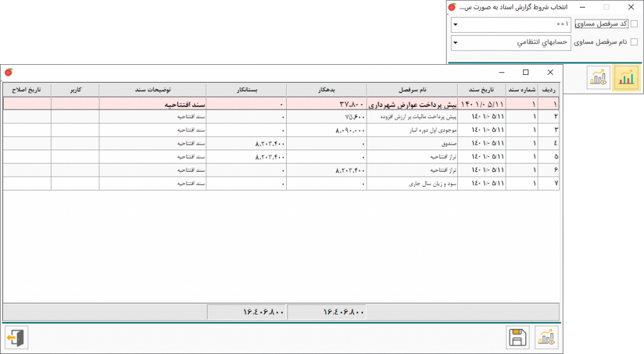Click the report preview icon next to the save button
The width and height of the screenshot is (644, 354).
547,338
